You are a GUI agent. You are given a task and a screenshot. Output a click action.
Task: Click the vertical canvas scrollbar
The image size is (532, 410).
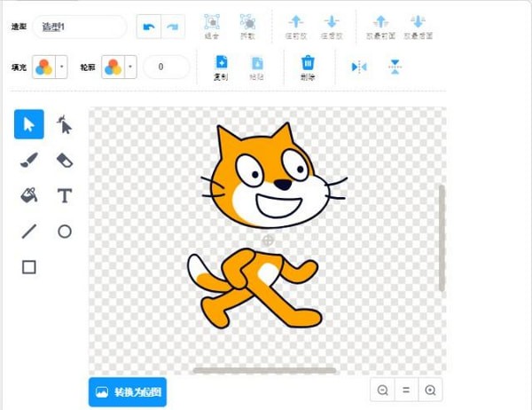pyautogui.click(x=442, y=238)
